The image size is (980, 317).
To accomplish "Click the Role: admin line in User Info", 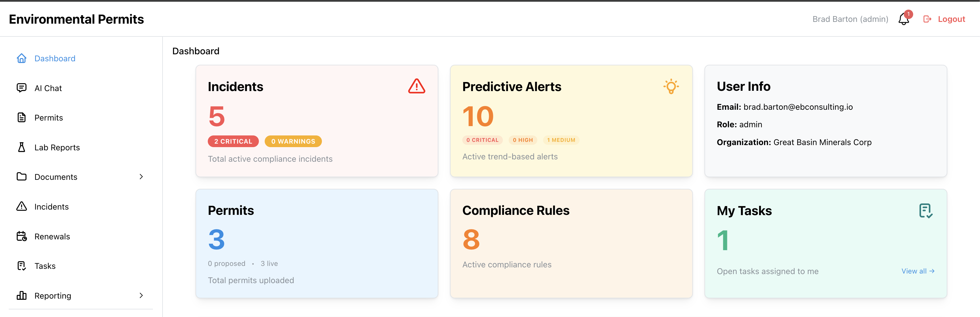I will (x=739, y=124).
